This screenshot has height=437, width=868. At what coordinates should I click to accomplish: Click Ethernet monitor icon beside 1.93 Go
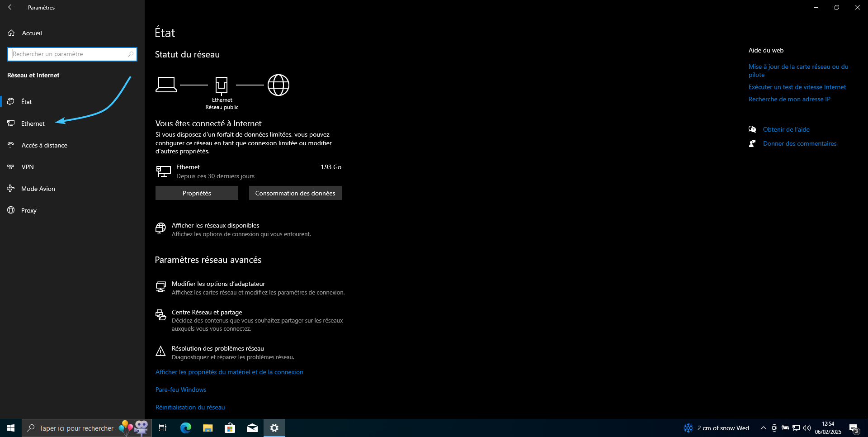click(x=163, y=171)
